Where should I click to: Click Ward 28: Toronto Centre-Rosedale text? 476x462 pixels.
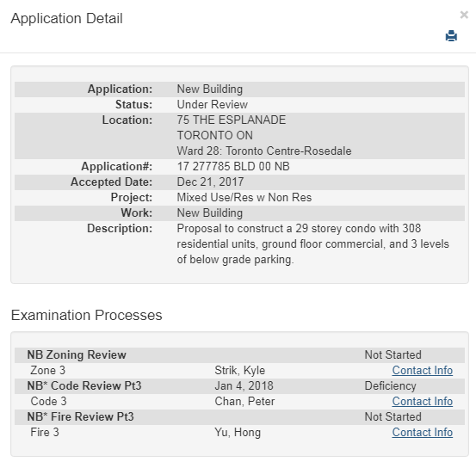(x=264, y=151)
